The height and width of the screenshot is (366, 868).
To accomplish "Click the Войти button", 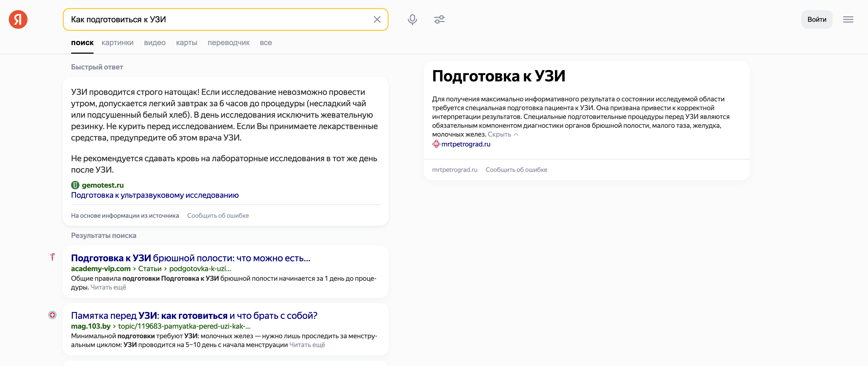I will (817, 19).
